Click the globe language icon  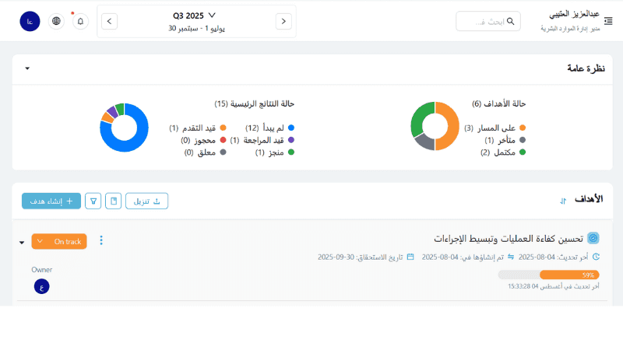56,21
